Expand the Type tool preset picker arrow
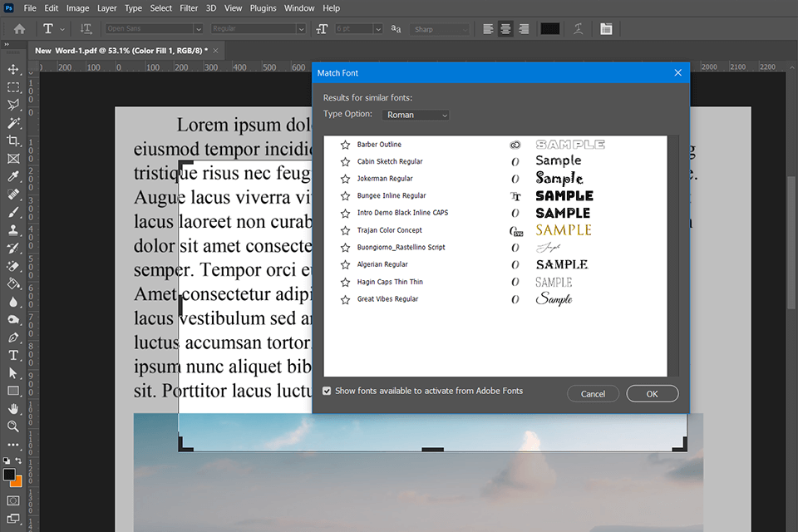 pos(62,30)
